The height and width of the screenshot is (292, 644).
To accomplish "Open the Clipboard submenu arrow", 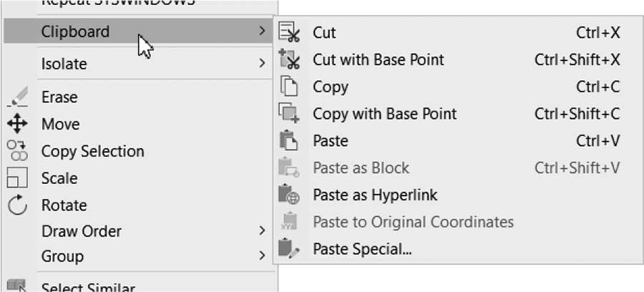I will tap(263, 31).
